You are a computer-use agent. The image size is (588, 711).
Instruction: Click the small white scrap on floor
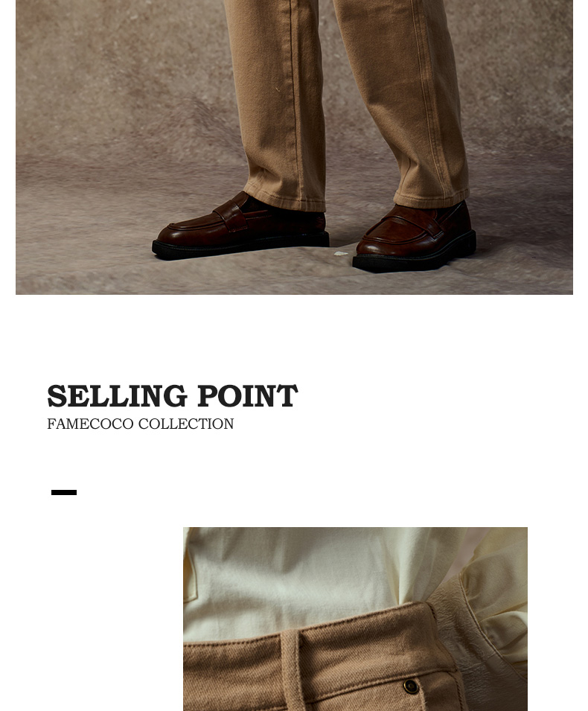click(x=341, y=253)
